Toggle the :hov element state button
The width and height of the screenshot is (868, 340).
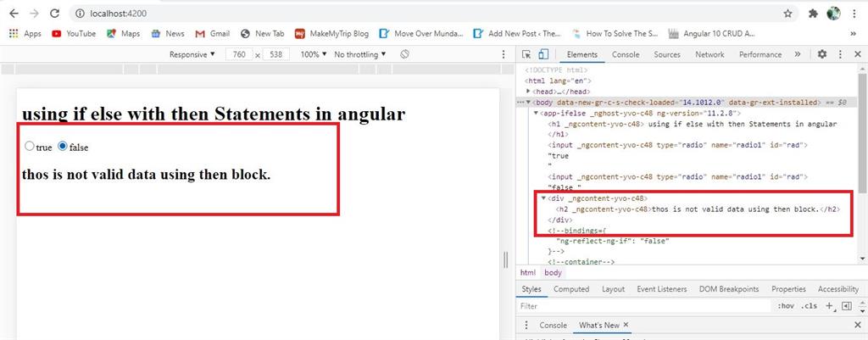pyautogui.click(x=786, y=306)
